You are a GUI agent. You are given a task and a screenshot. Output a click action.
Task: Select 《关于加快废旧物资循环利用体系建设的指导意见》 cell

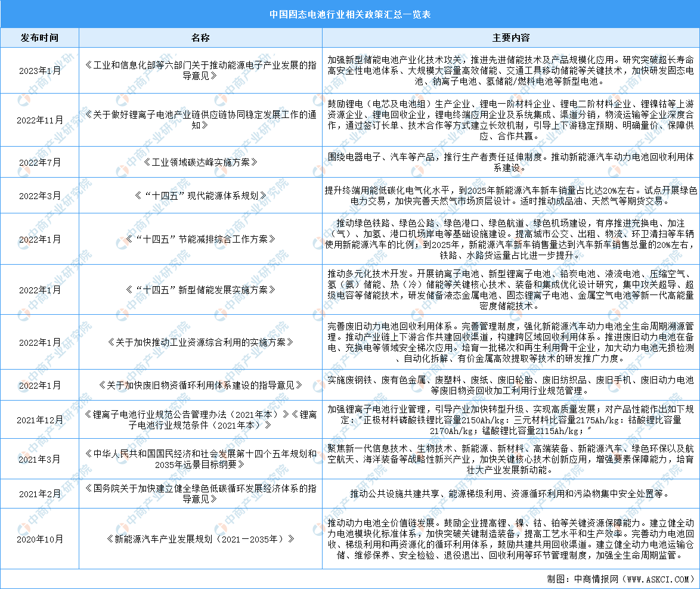click(200, 385)
